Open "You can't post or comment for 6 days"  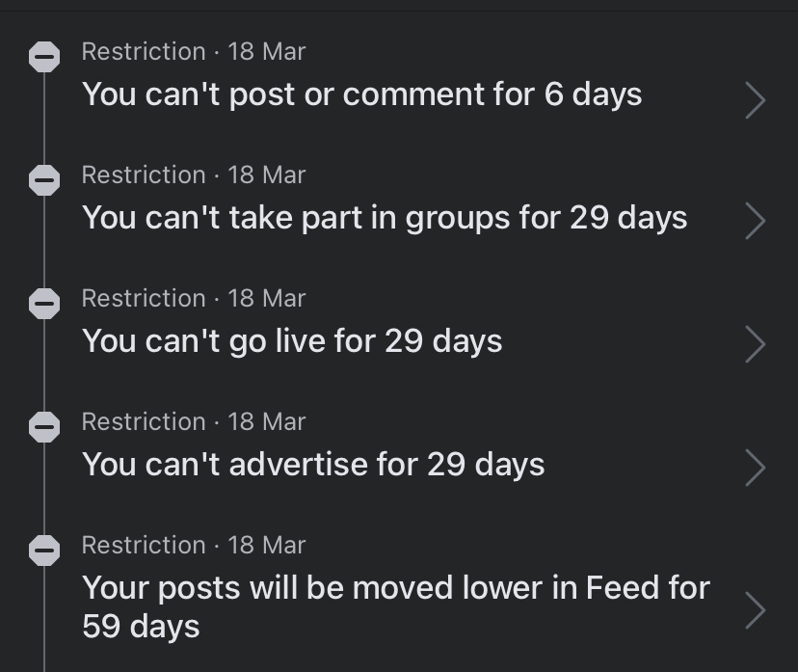[x=361, y=94]
